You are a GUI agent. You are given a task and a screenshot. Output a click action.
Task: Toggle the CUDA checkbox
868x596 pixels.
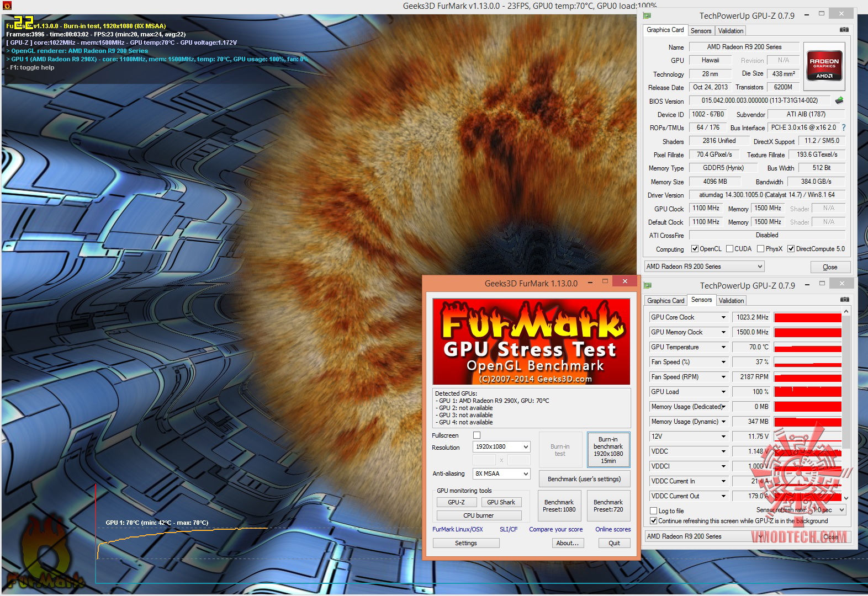pos(730,249)
